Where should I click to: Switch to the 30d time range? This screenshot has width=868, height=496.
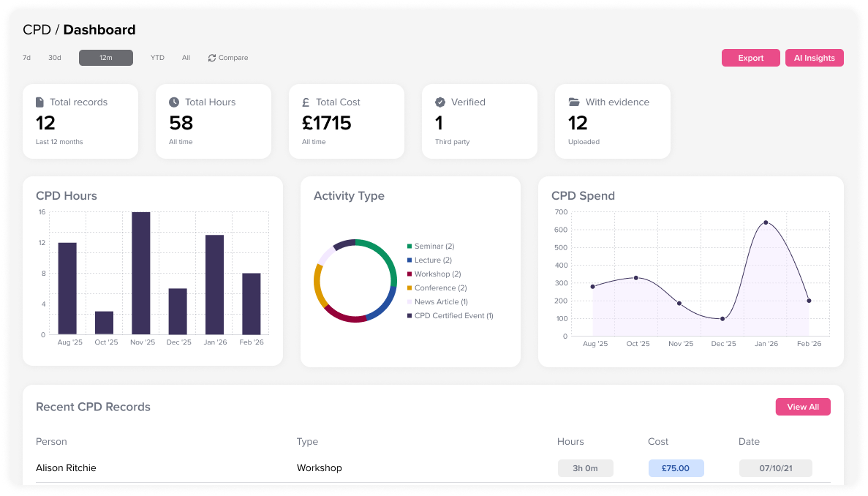[55, 58]
